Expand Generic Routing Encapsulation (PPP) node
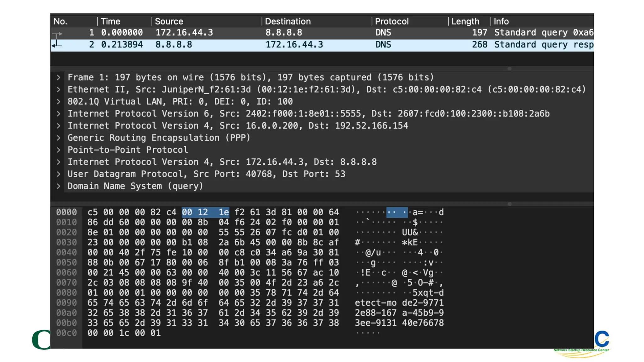 coord(58,138)
